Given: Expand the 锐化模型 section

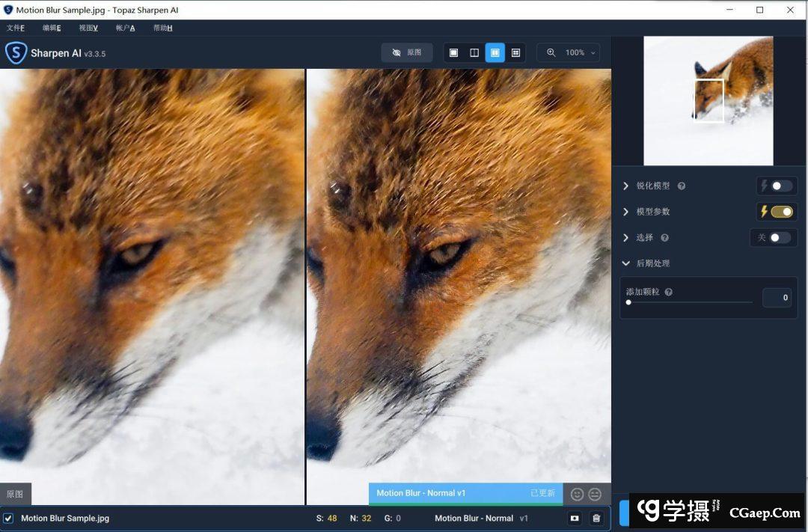Looking at the screenshot, I should click(625, 186).
